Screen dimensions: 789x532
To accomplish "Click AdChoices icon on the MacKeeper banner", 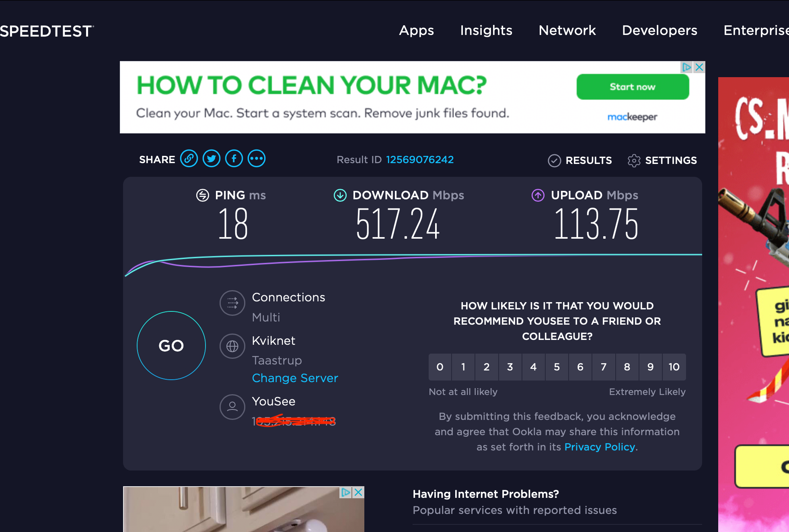I will (x=687, y=67).
